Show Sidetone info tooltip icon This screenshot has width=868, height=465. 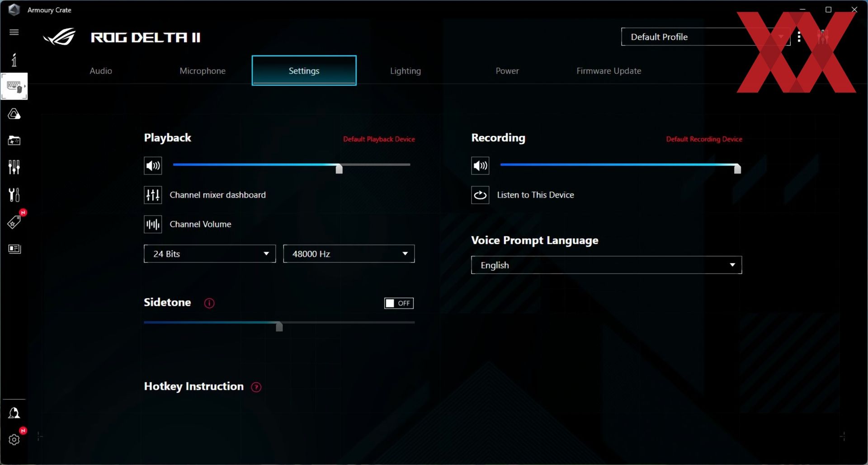pos(209,303)
